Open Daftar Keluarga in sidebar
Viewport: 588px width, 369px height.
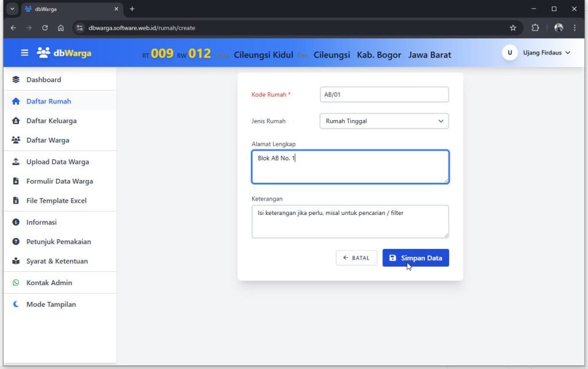click(51, 121)
